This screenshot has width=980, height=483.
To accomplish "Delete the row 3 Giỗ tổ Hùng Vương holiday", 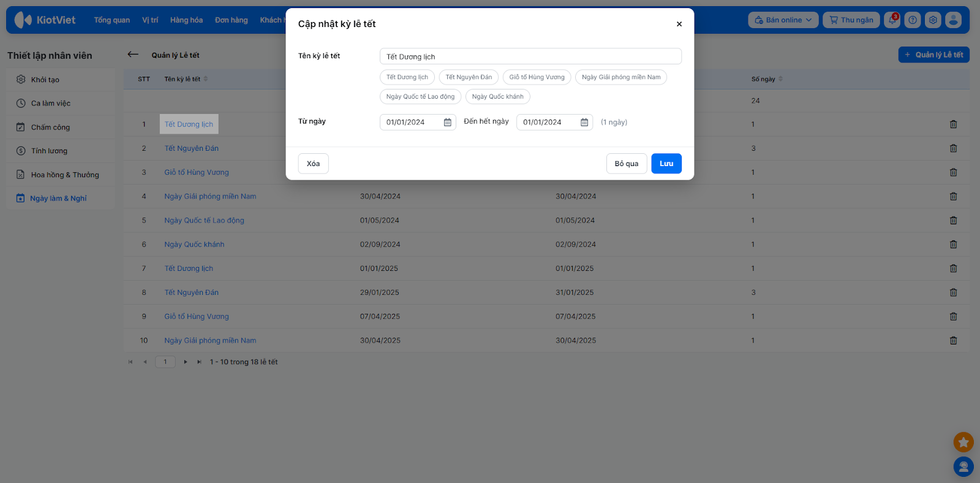I will click(953, 172).
